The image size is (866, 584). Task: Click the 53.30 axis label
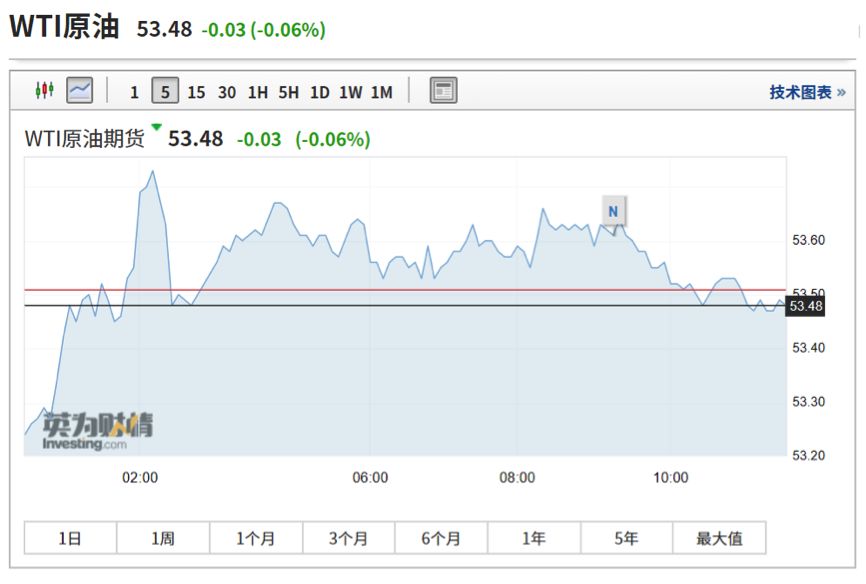tap(808, 401)
